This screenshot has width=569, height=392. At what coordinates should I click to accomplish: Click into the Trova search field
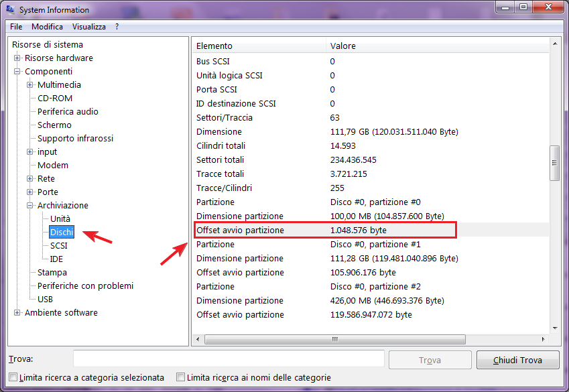click(229, 359)
